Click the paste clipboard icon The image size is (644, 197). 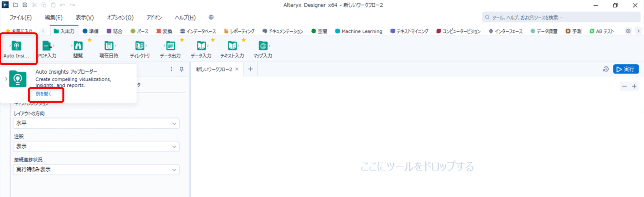(x=53, y=5)
